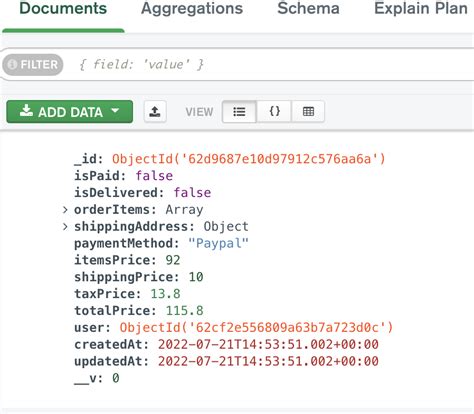Image resolution: width=474 pixels, height=414 pixels.
Task: Open the ADD DATA dropdown arrow
Action: (x=115, y=110)
